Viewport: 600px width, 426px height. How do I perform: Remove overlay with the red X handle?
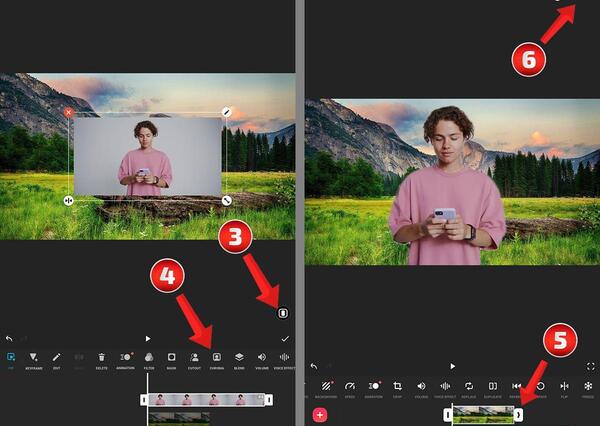[x=68, y=112]
